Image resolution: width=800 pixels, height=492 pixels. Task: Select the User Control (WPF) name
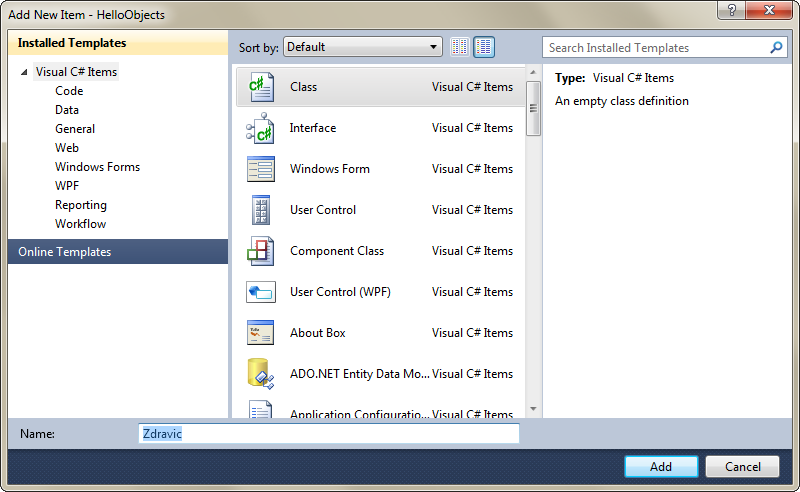340,292
